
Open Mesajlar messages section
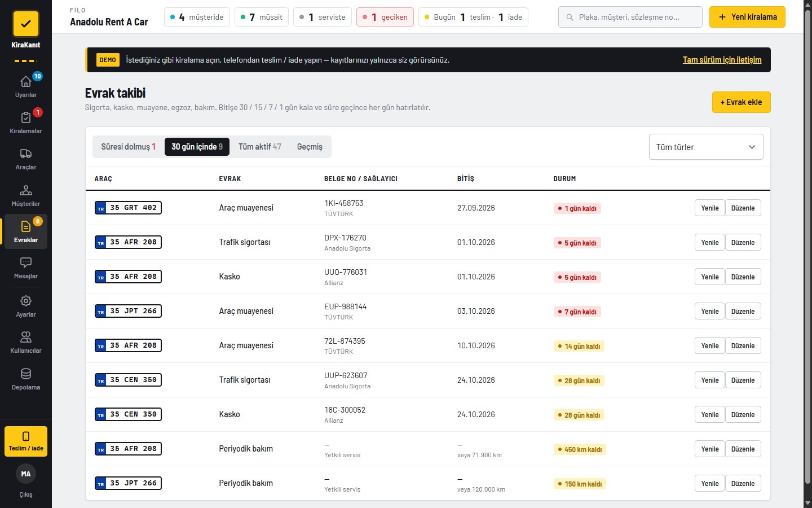click(x=26, y=268)
